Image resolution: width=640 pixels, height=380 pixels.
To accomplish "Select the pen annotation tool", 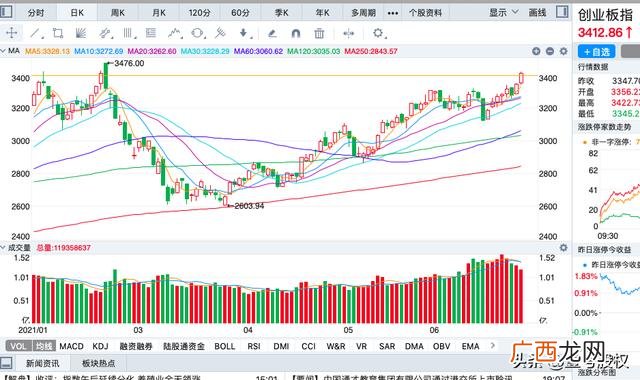I will 272,33.
